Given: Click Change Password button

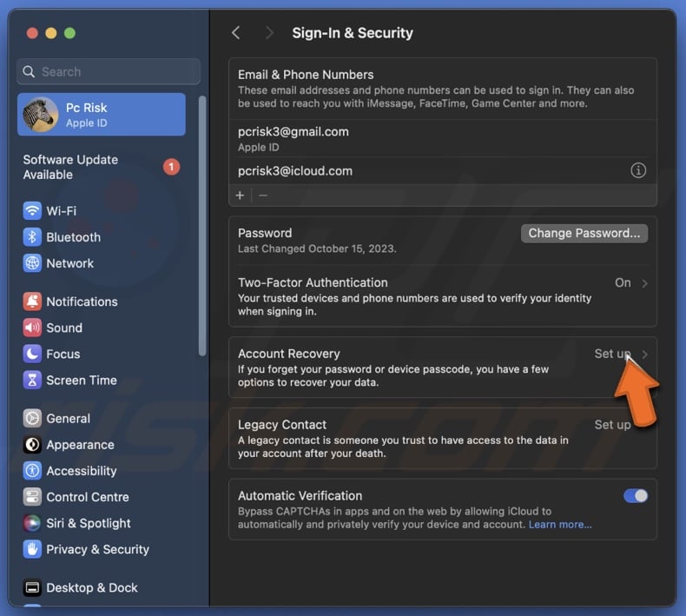Looking at the screenshot, I should click(x=584, y=233).
